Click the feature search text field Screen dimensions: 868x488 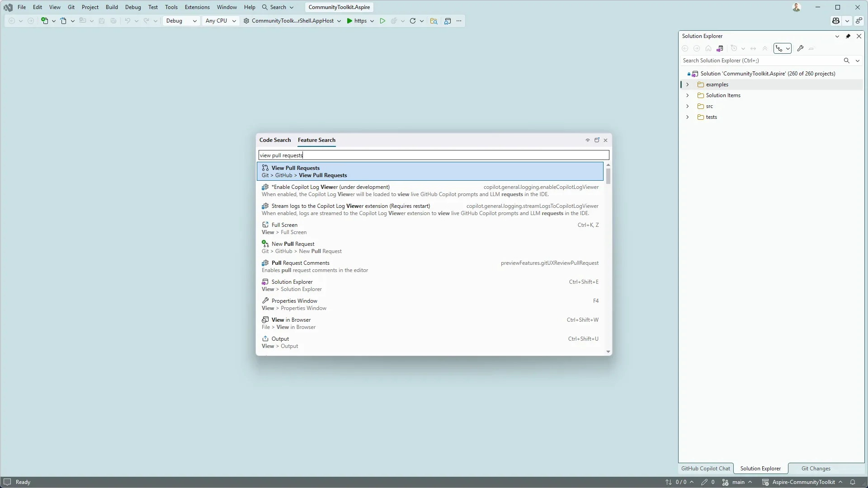(x=434, y=155)
